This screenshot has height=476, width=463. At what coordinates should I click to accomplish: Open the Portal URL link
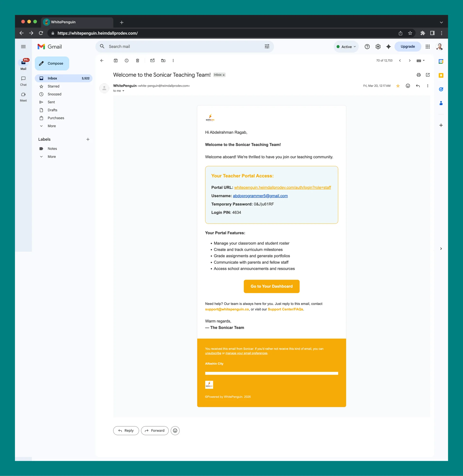[x=282, y=187]
